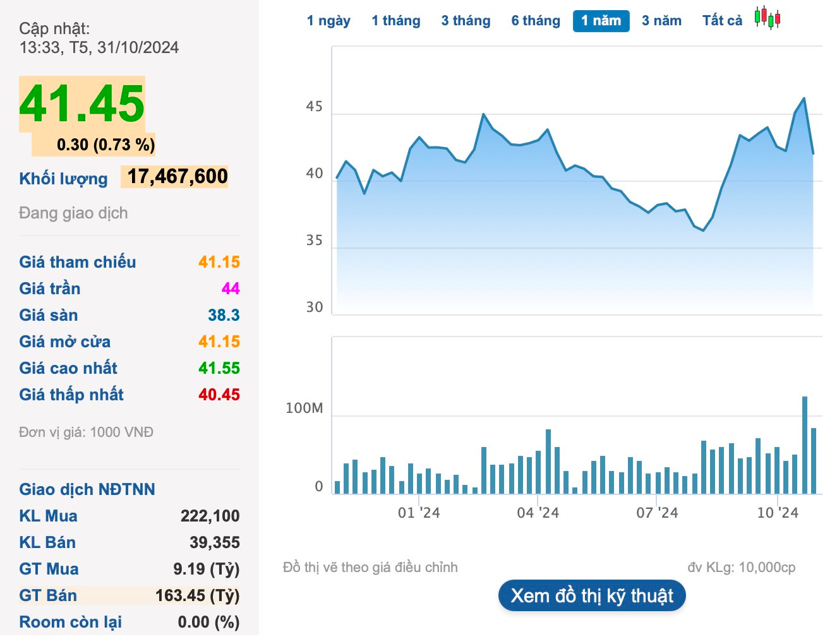This screenshot has height=644, width=825.
Task: Click the highest price value 41.55
Action: click(219, 368)
